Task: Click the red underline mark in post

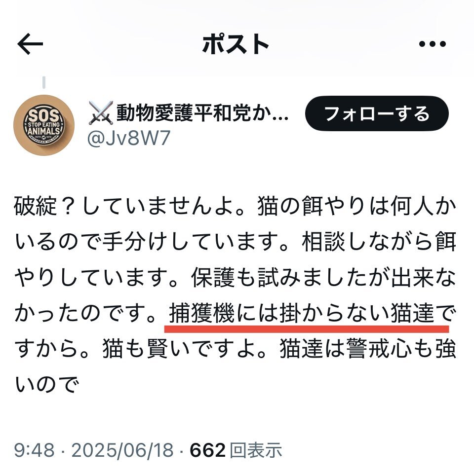Action: click(x=307, y=329)
